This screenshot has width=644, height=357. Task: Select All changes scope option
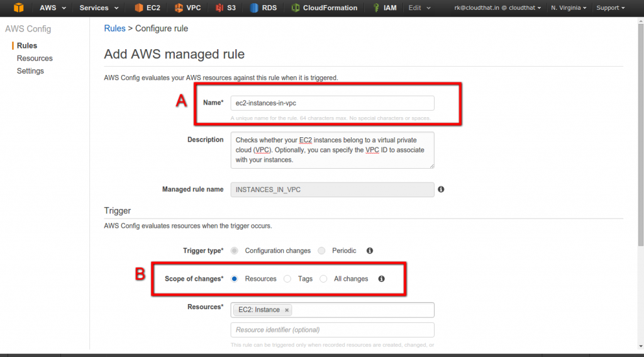click(324, 278)
